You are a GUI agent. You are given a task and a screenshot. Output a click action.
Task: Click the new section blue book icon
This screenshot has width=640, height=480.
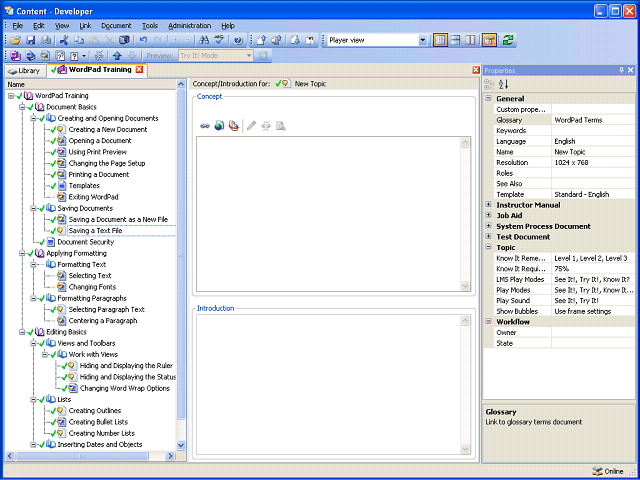point(30,56)
